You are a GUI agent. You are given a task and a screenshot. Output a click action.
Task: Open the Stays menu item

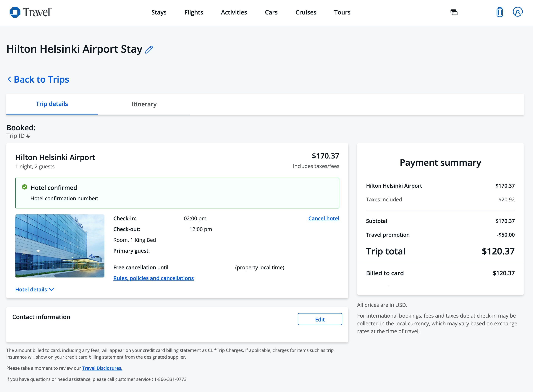(x=159, y=12)
